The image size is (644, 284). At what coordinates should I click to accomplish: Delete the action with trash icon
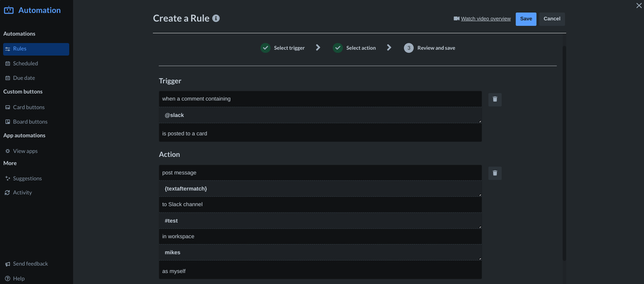[495, 173]
